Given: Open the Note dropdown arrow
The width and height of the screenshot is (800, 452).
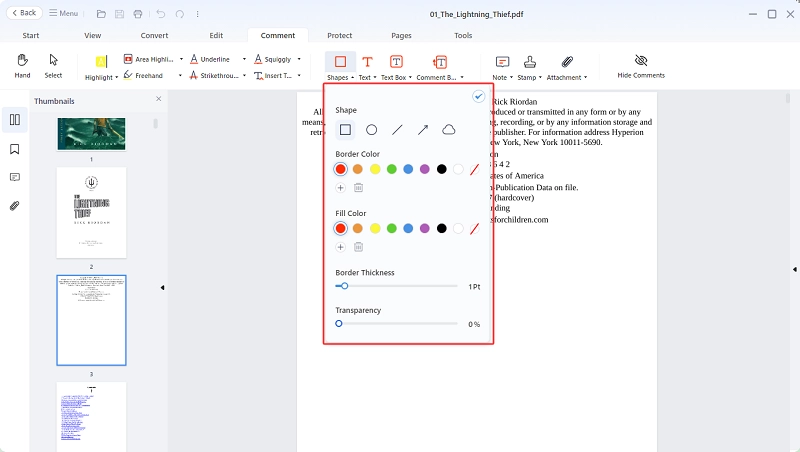Looking at the screenshot, I should (511, 78).
